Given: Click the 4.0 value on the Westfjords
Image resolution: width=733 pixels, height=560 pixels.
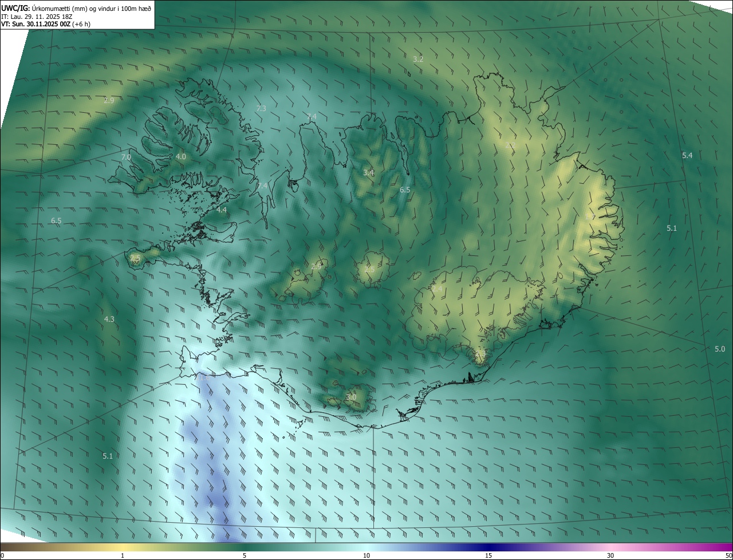Looking at the screenshot, I should click(x=181, y=156).
